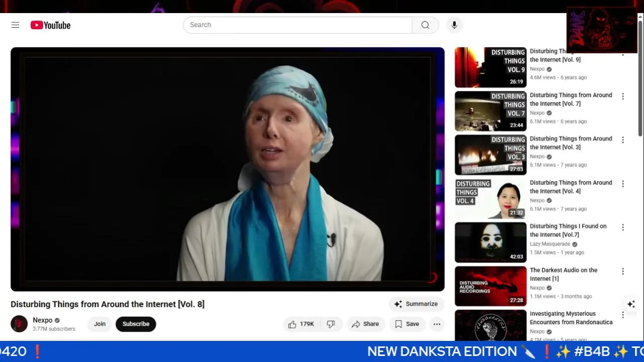Open options for Lazy Masquerade video
Screen dimensions: 644x362
tap(622, 227)
